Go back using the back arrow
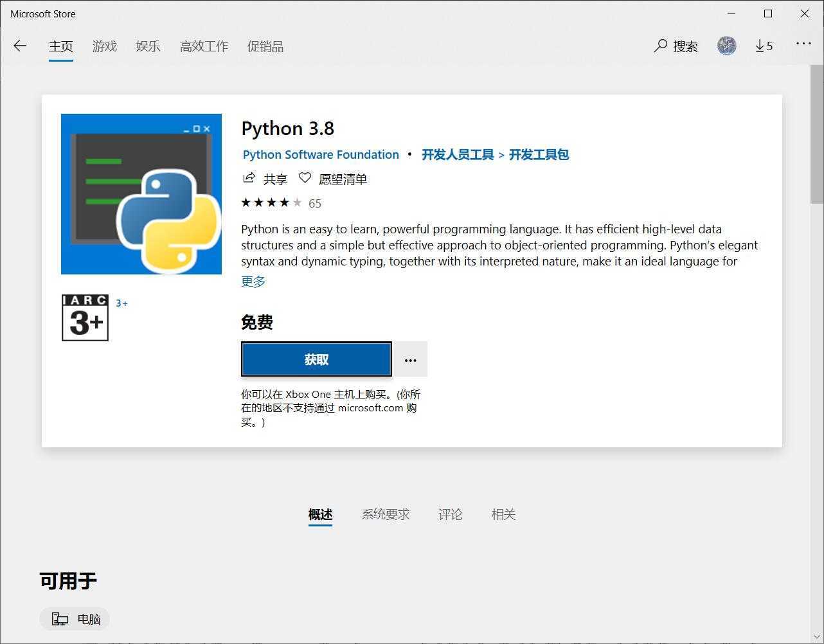Screen dimensions: 824x644 (x=20, y=46)
